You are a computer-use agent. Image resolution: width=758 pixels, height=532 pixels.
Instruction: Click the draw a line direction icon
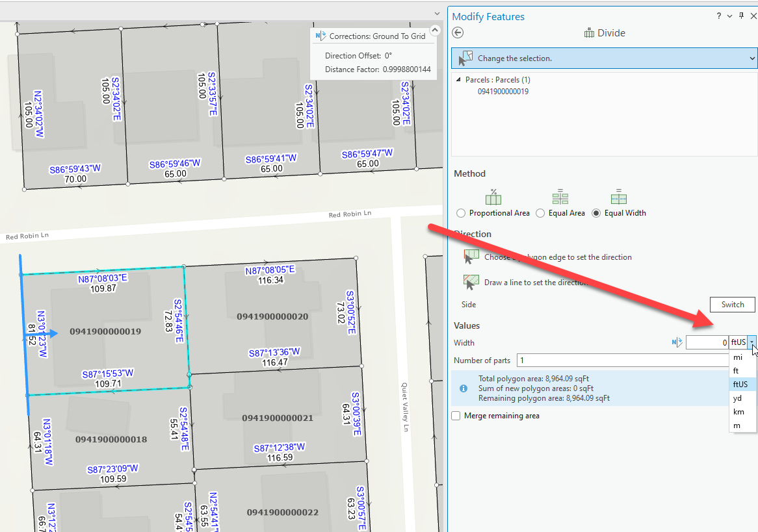471,280
